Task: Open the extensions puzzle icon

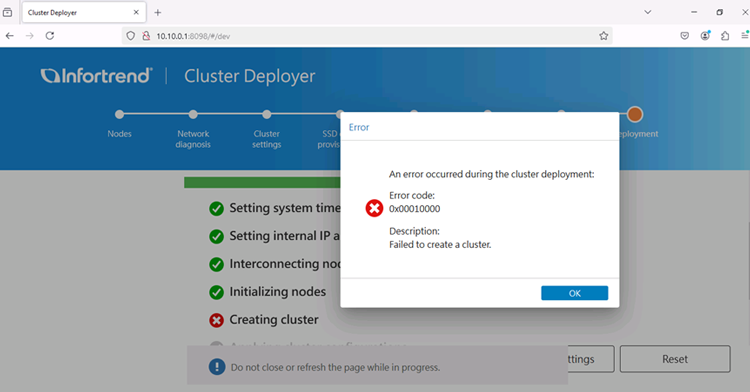Action: pyautogui.click(x=725, y=36)
